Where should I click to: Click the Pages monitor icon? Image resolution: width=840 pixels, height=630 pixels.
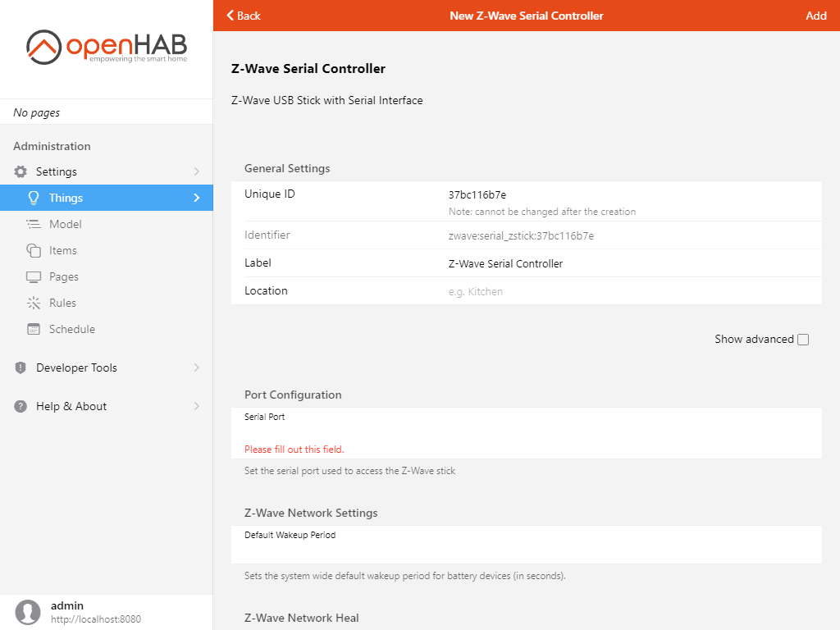34,276
